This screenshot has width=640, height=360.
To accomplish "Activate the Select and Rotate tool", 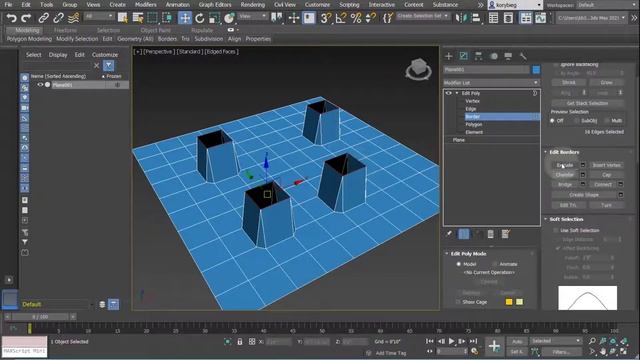I will pos(200,18).
